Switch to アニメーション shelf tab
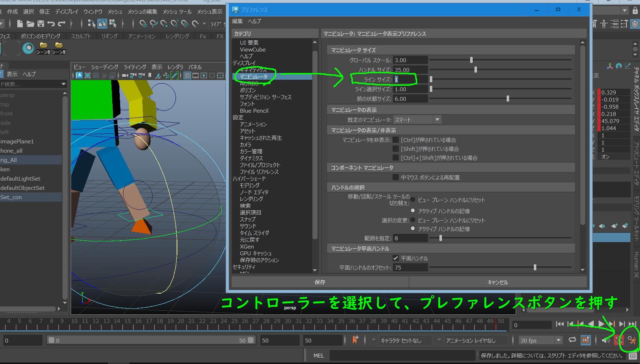Screen dimensions: 640x364 coord(142,36)
